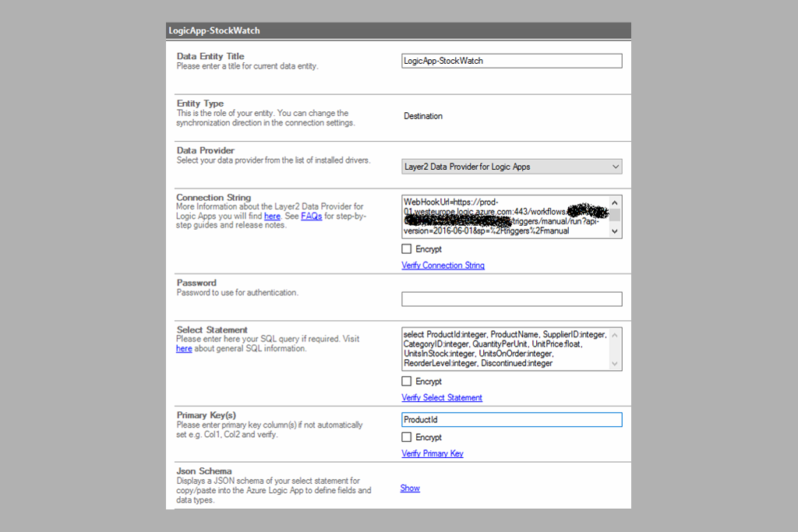The height and width of the screenshot is (532, 798).
Task: Toggle Encrypt checkbox under Primary Key field
Action: click(407, 438)
